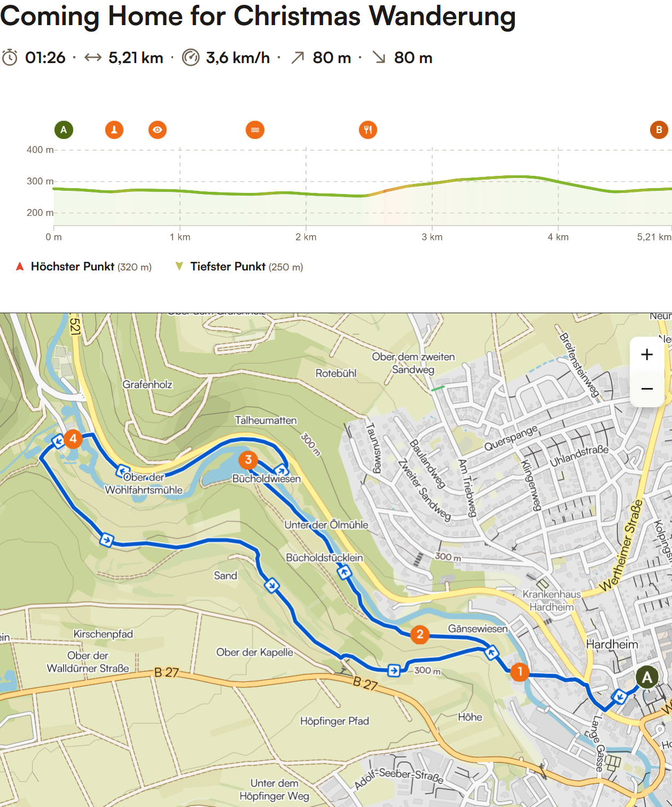Click the green start marker A on elevation chart

click(x=64, y=130)
